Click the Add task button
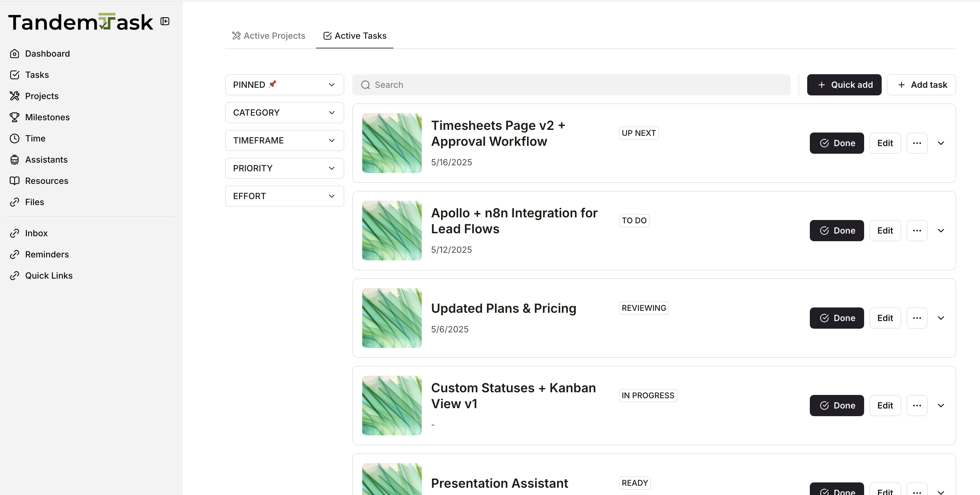The width and height of the screenshot is (980, 495). pyautogui.click(x=921, y=85)
